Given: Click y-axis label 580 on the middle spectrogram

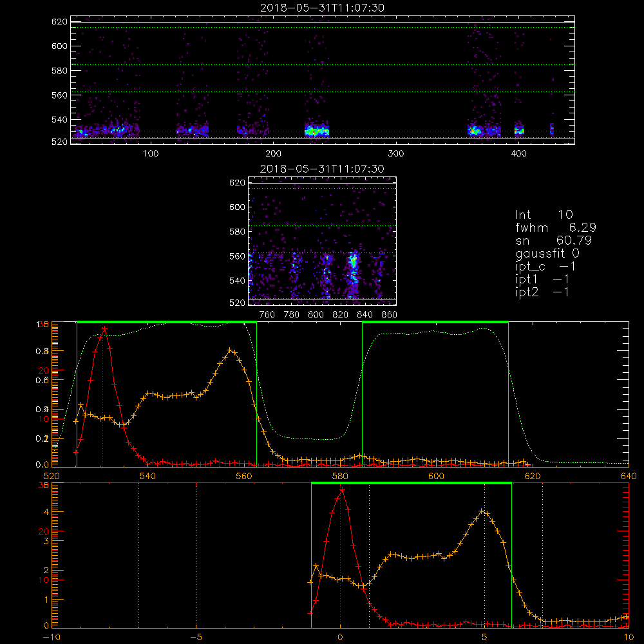Looking at the screenshot, I should pos(237,232).
